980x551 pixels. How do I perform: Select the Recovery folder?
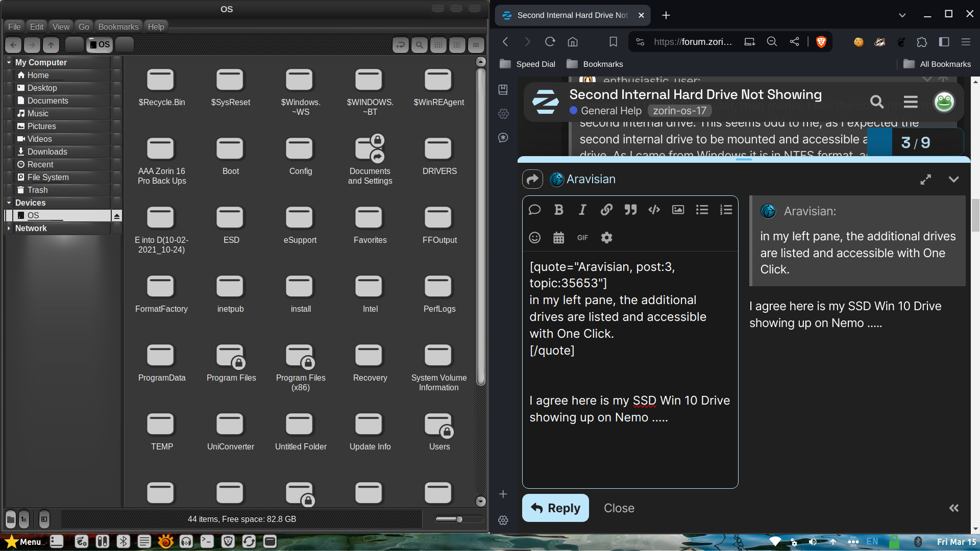coord(370,362)
